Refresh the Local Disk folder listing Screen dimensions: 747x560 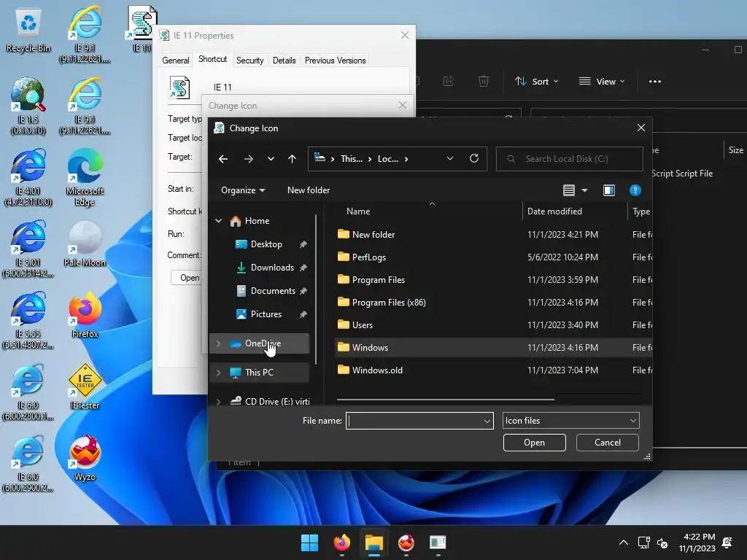(x=474, y=158)
